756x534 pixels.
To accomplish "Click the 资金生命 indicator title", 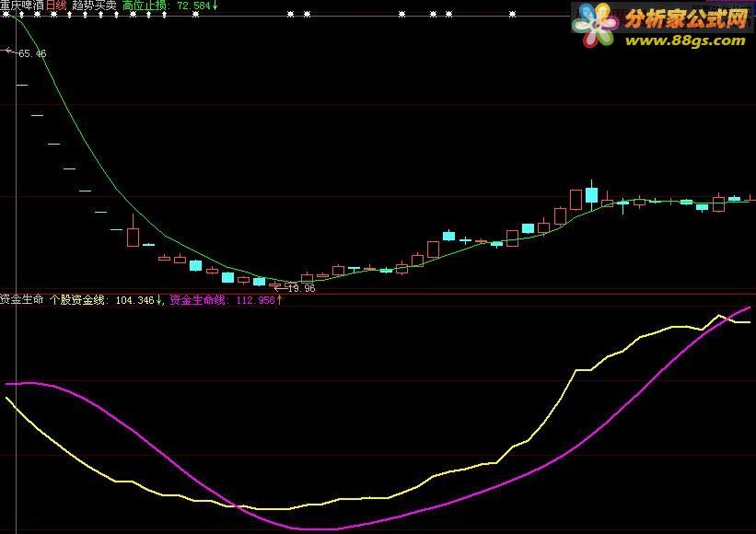I will (x=22, y=300).
